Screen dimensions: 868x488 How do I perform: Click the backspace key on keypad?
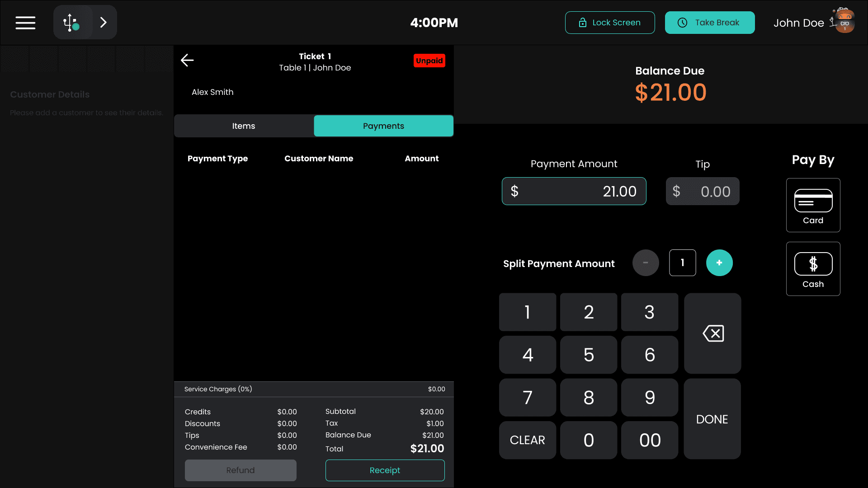pos(712,333)
